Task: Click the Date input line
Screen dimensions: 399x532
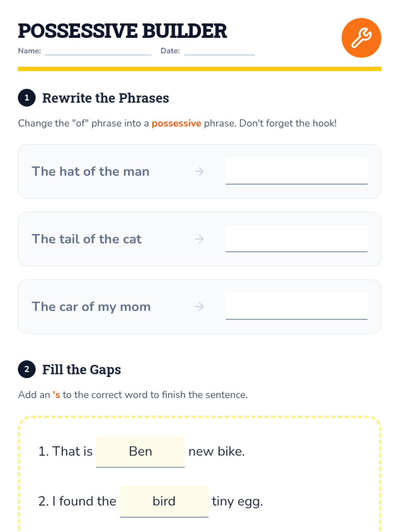Action: (x=219, y=52)
